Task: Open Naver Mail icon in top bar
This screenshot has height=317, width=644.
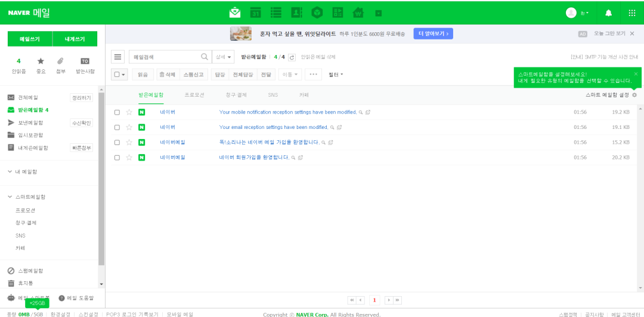Action: (x=234, y=13)
